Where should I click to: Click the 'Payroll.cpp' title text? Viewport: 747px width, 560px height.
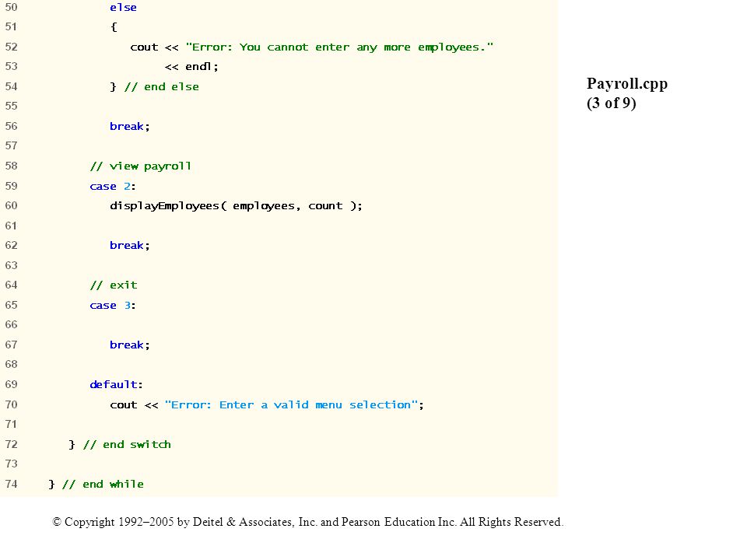click(627, 84)
